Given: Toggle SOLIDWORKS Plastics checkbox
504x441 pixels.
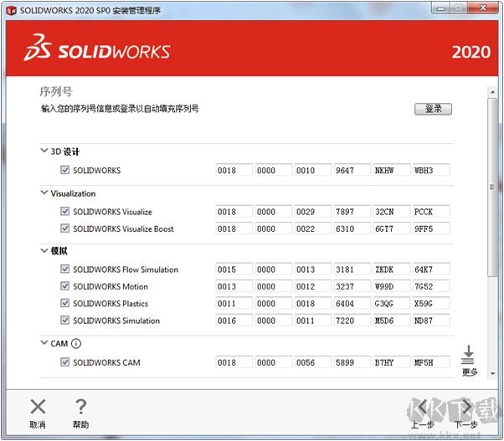Looking at the screenshot, I should tap(65, 303).
